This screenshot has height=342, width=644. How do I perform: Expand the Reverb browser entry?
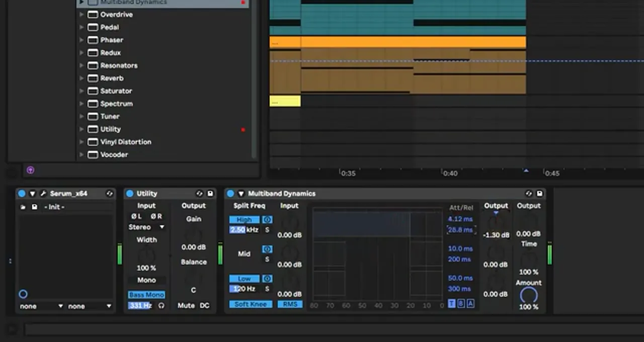[82, 78]
